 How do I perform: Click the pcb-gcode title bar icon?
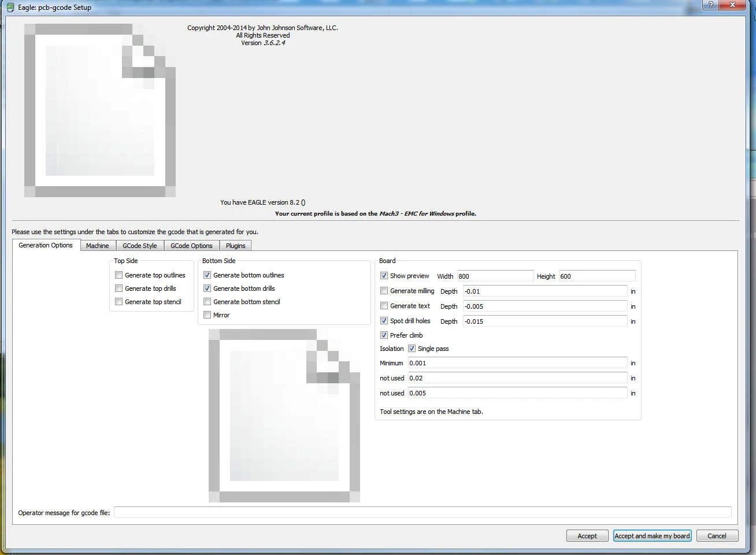click(10, 8)
